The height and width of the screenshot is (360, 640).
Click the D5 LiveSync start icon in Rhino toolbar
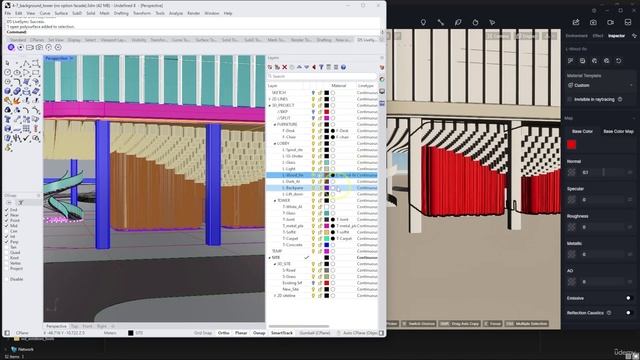11,47
